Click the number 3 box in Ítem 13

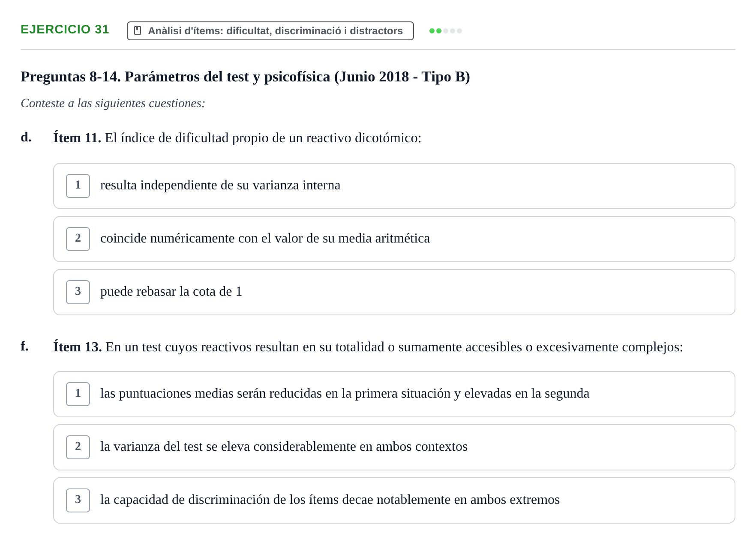coord(78,500)
